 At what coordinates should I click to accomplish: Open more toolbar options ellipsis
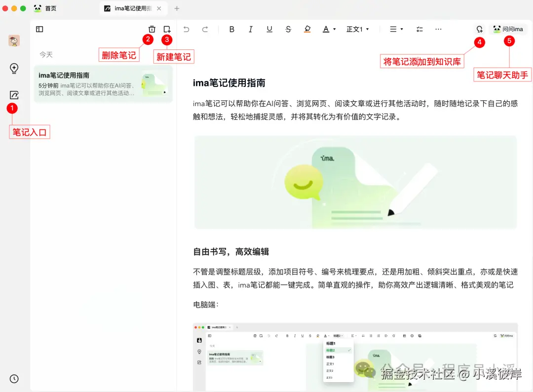point(439,29)
